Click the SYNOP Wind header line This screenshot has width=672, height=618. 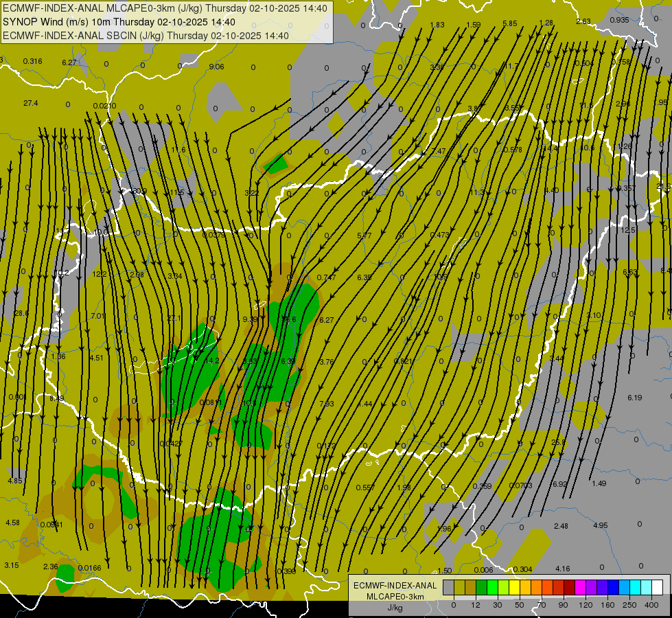119,22
